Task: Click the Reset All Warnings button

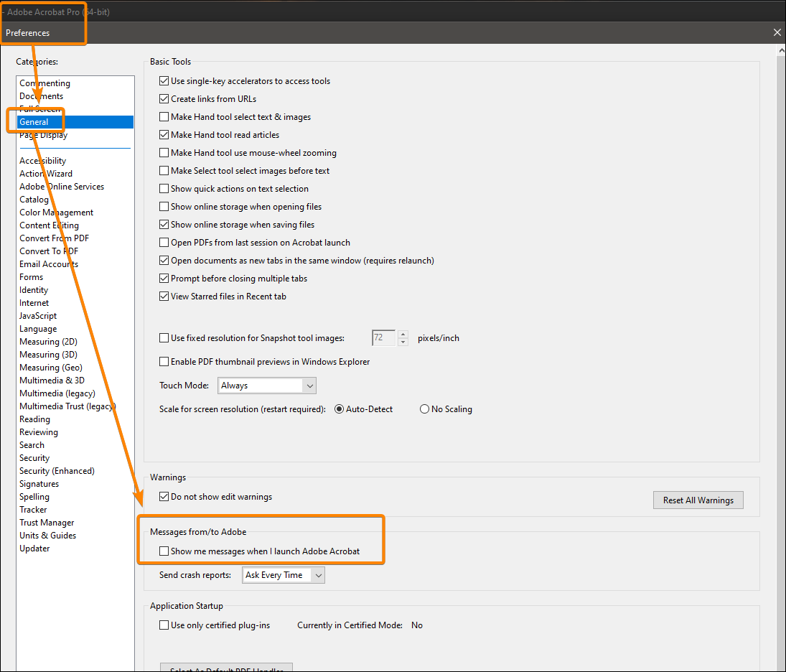Action: click(x=698, y=500)
